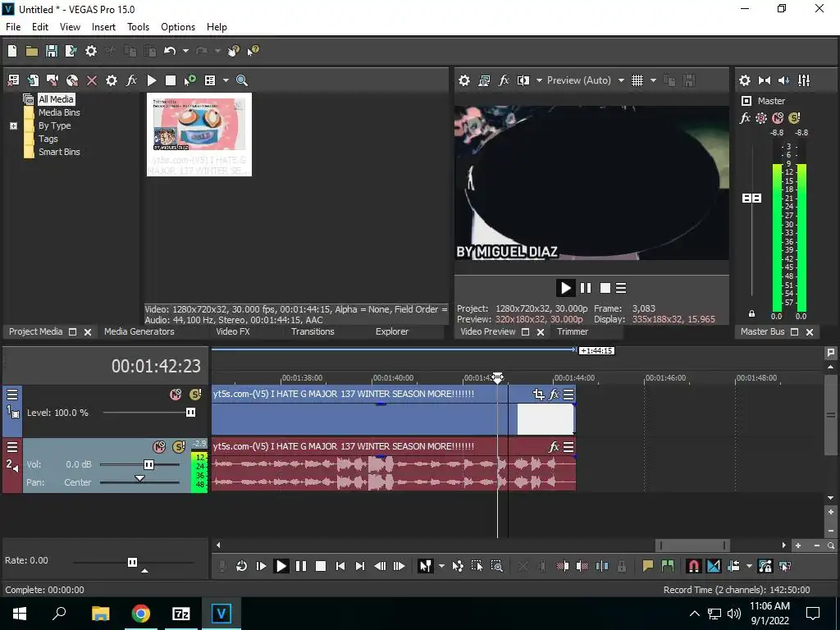Select the All Media tree item
Viewport: 840px width, 630px height.
tap(56, 99)
